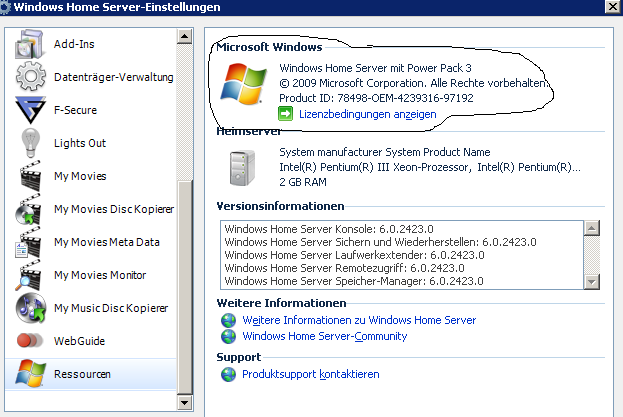Select Sichern und Wiederherstellen version line
This screenshot has width=623, height=417.
tap(380, 242)
